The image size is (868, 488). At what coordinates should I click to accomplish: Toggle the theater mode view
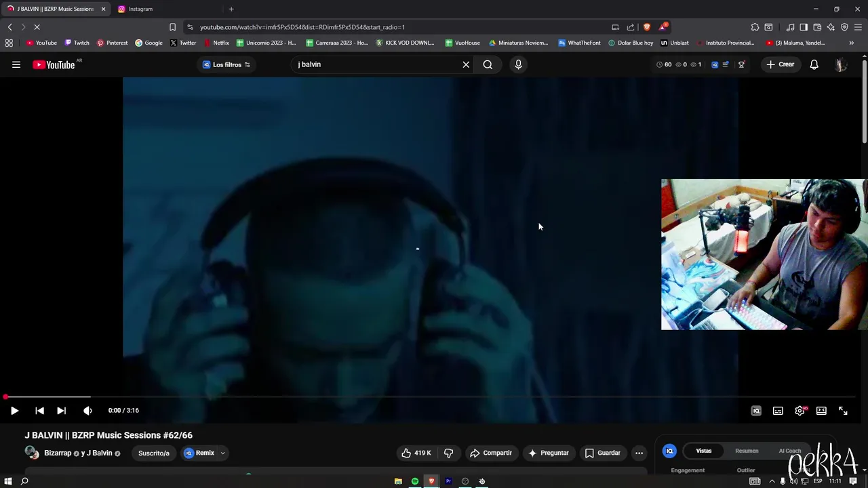coord(821,410)
